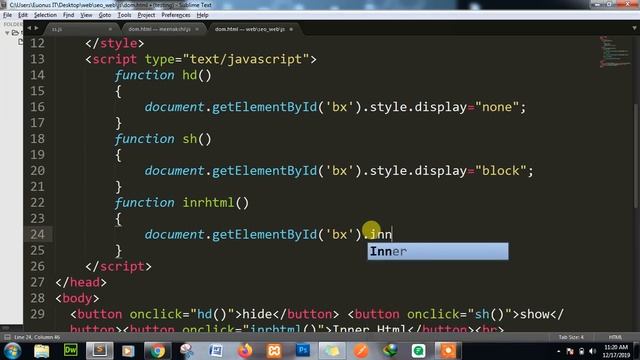Click on 'function inrhtml()' text
This screenshot has height=360, width=640.
click(182, 202)
